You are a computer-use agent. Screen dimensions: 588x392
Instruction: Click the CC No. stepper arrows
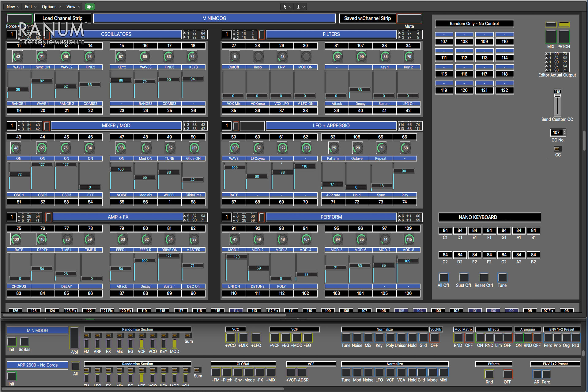coord(564,133)
